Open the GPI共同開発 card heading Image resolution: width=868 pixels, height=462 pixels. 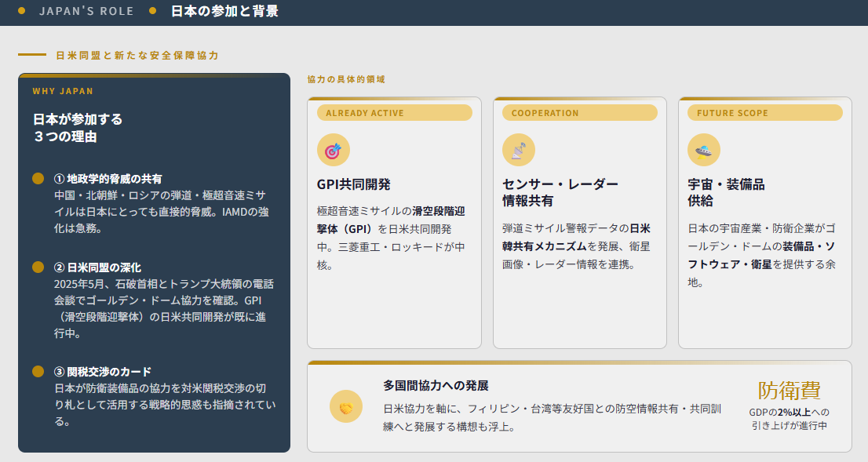click(353, 185)
